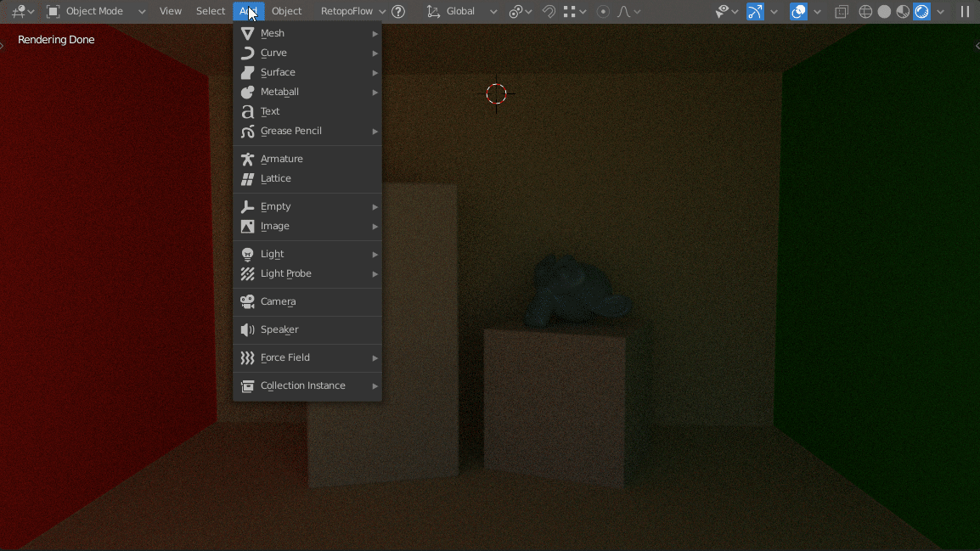Image resolution: width=980 pixels, height=551 pixels.
Task: Choose Image in the Add menu
Action: (x=307, y=226)
